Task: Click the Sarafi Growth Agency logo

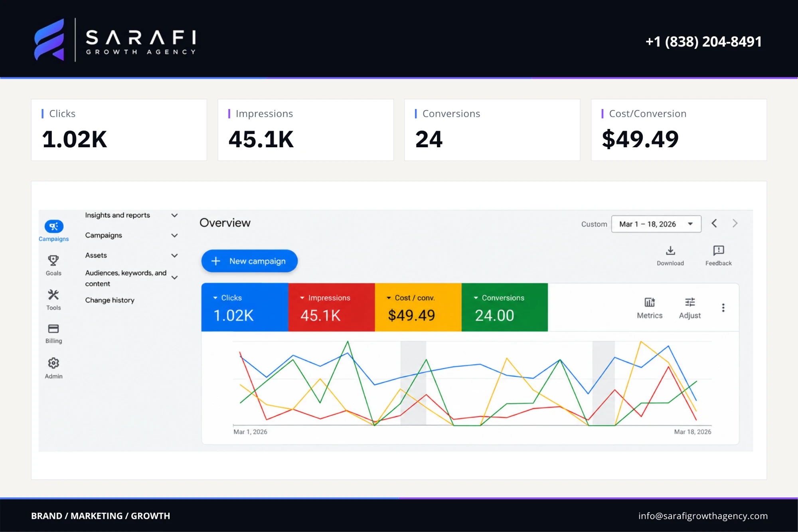Action: point(115,40)
